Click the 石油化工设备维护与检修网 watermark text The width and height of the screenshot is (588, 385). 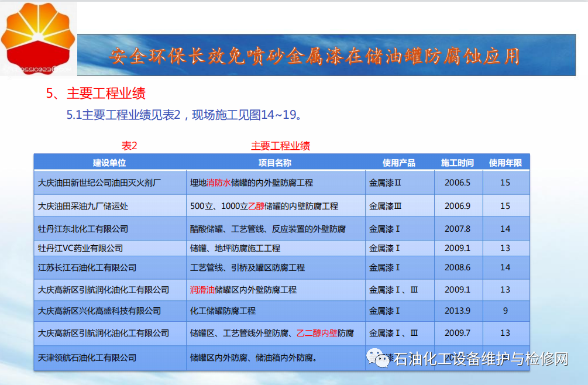[480, 359]
